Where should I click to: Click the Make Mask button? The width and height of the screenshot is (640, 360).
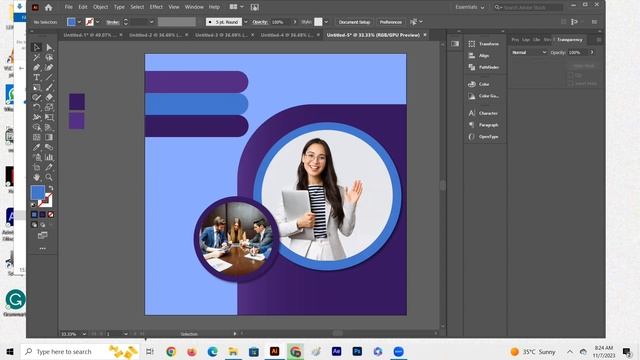[x=584, y=66]
